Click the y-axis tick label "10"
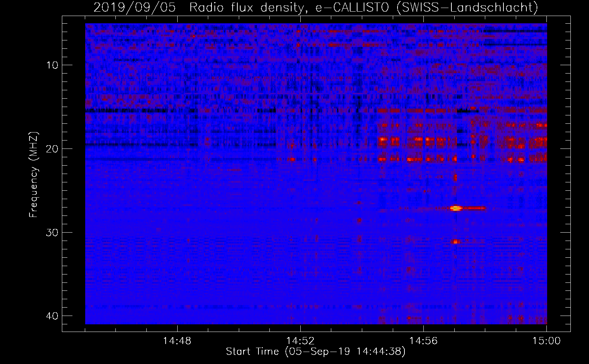The width and height of the screenshot is (589, 364). tap(52, 65)
